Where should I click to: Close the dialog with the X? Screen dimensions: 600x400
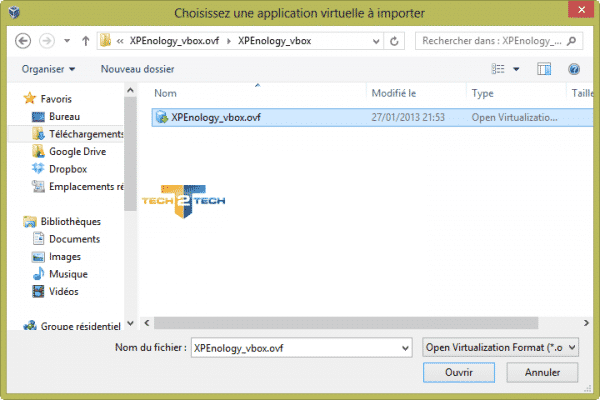point(581,10)
